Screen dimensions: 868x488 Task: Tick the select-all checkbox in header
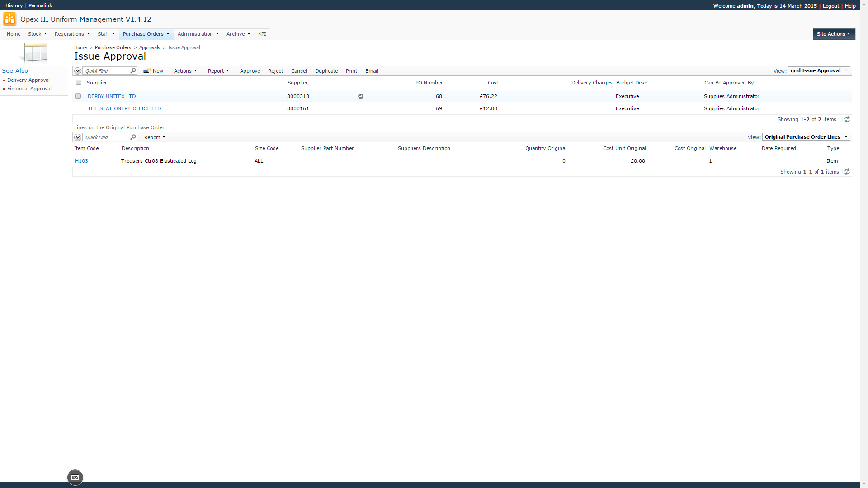click(x=79, y=83)
